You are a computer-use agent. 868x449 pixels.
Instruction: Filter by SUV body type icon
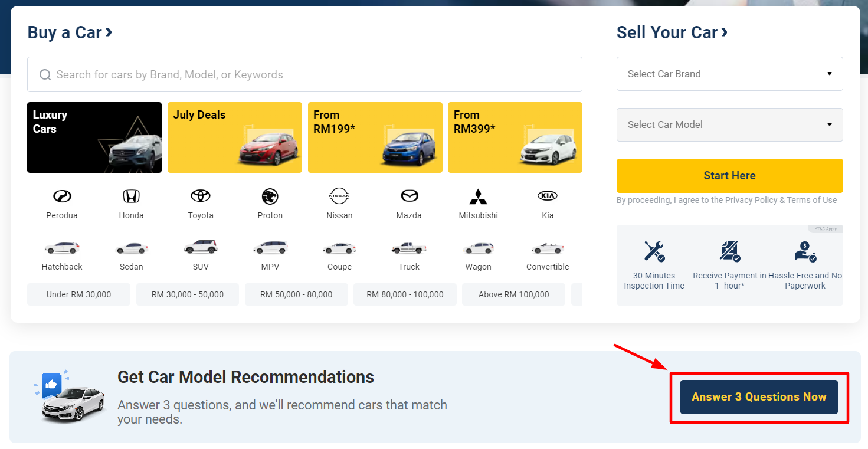coord(201,247)
